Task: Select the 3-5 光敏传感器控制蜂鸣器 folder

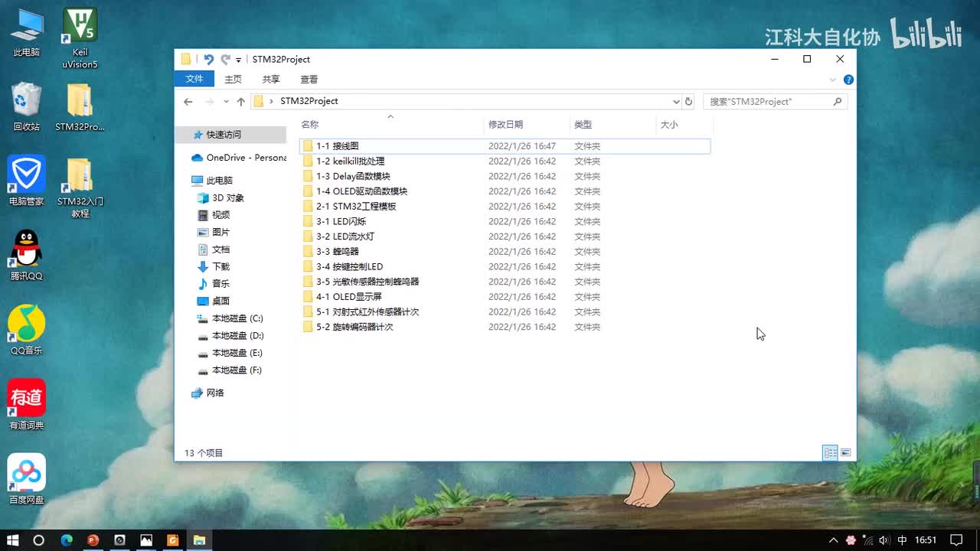Action: tap(505, 282)
